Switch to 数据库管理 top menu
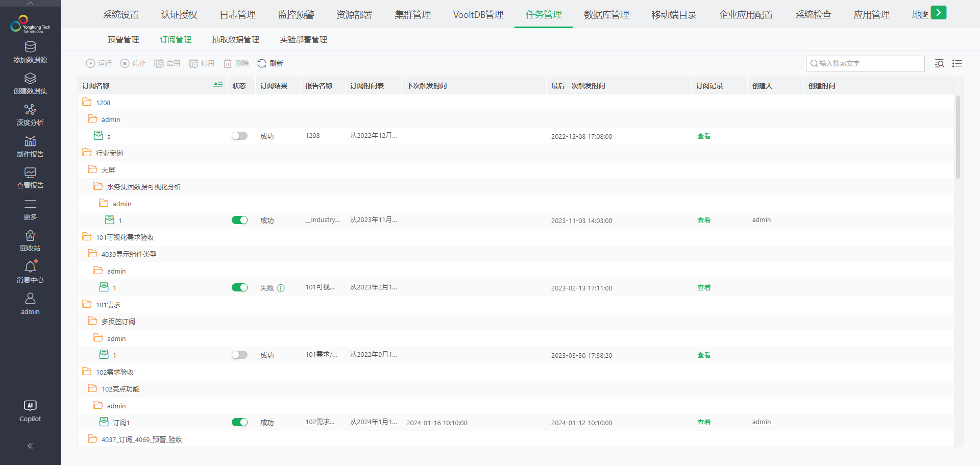This screenshot has width=980, height=465. [x=606, y=15]
